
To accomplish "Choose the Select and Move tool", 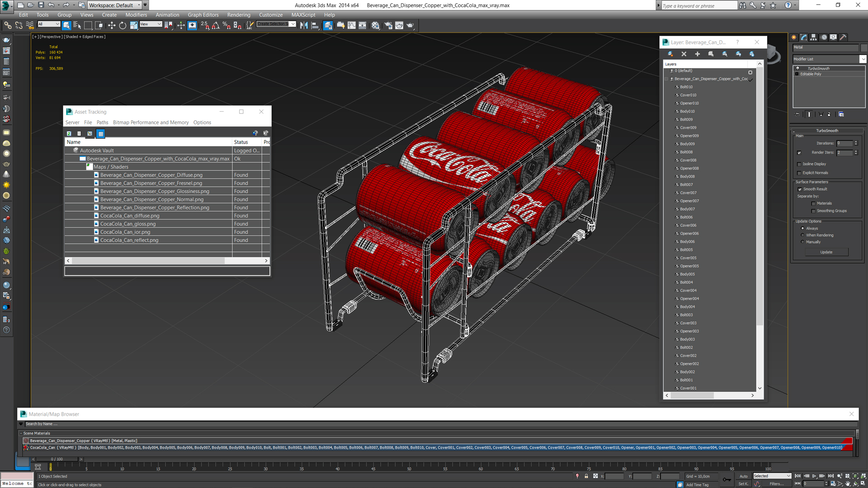I will (x=112, y=25).
